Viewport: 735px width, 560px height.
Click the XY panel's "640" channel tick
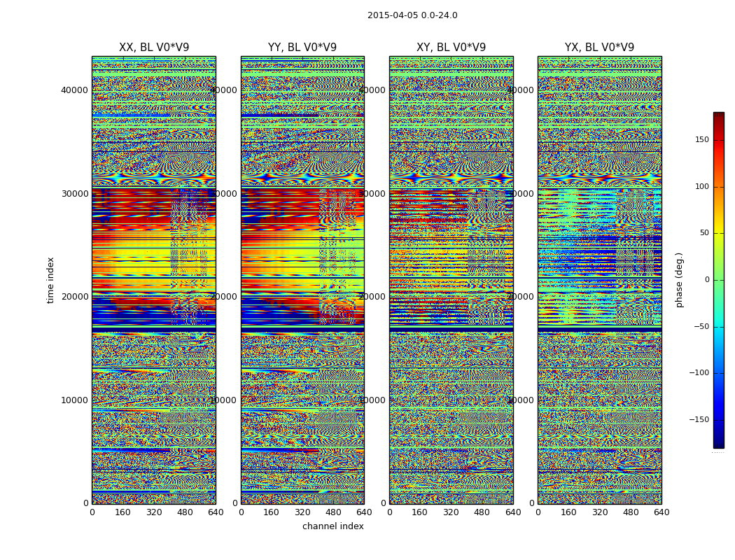click(x=513, y=512)
